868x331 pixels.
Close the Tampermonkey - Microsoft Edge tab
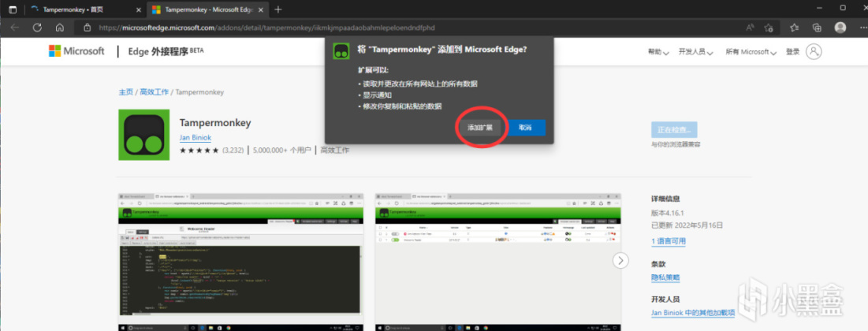[x=261, y=9]
